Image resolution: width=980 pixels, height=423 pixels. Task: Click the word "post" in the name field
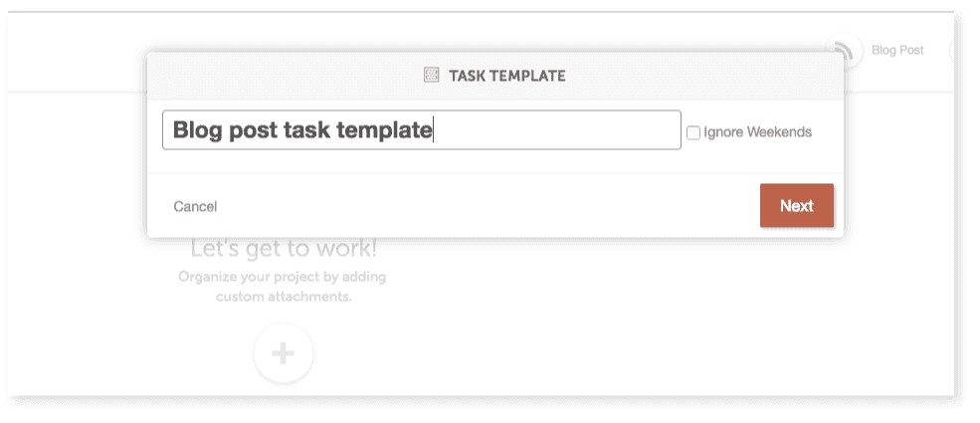coord(253,131)
